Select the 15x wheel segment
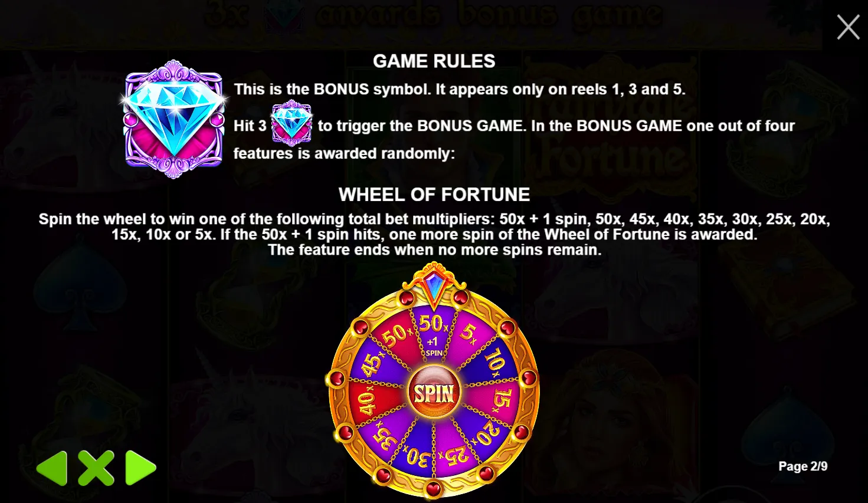Screen dimensions: 868x503 click(x=500, y=399)
